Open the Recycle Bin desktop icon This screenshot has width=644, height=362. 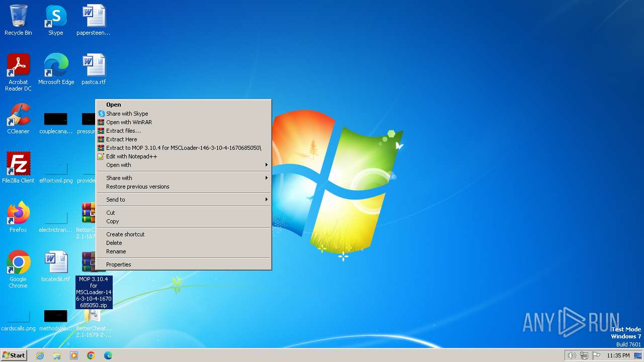(x=18, y=20)
